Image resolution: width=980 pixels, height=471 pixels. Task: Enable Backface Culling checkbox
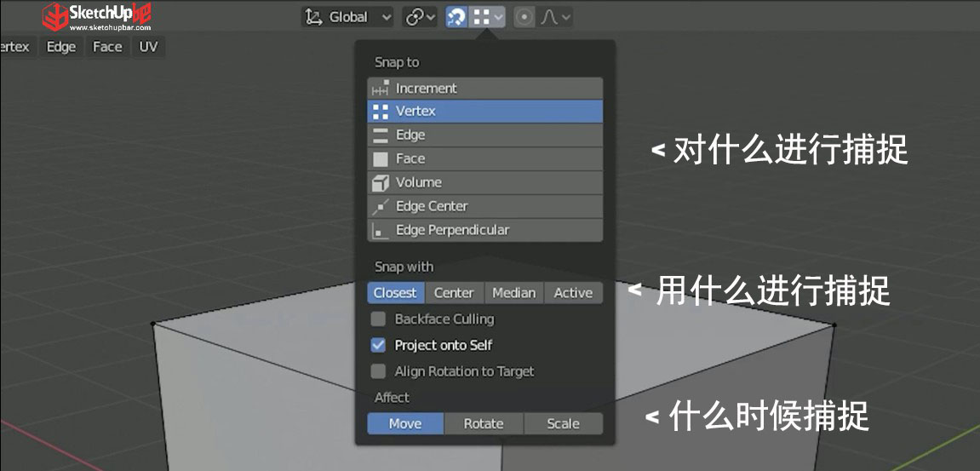(378, 319)
